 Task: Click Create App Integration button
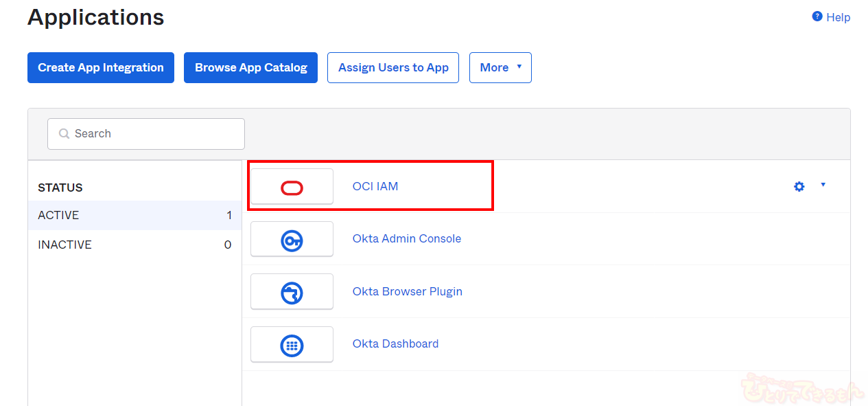[101, 67]
